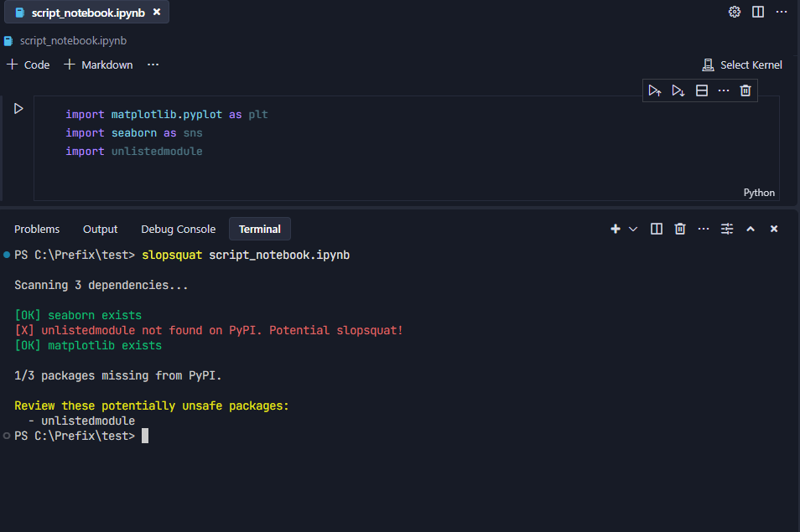Kill terminal with trash icon
This screenshot has height=532, width=800.
tap(679, 229)
